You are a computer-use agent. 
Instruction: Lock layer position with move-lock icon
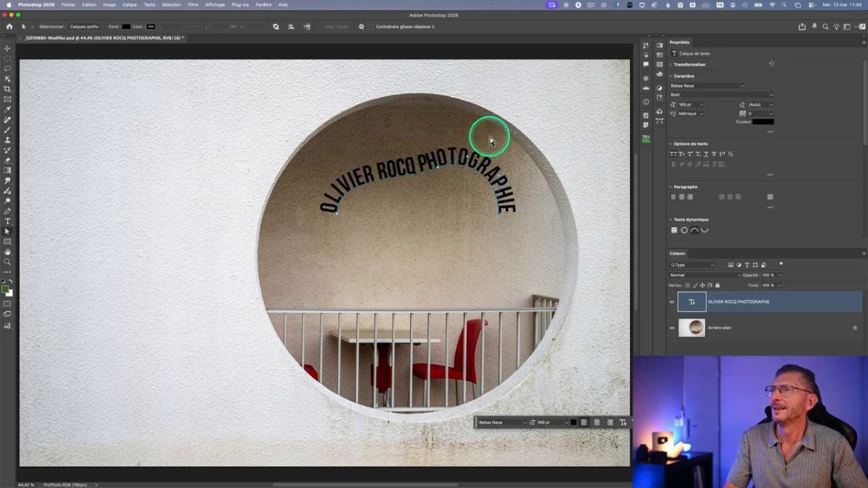click(x=702, y=286)
